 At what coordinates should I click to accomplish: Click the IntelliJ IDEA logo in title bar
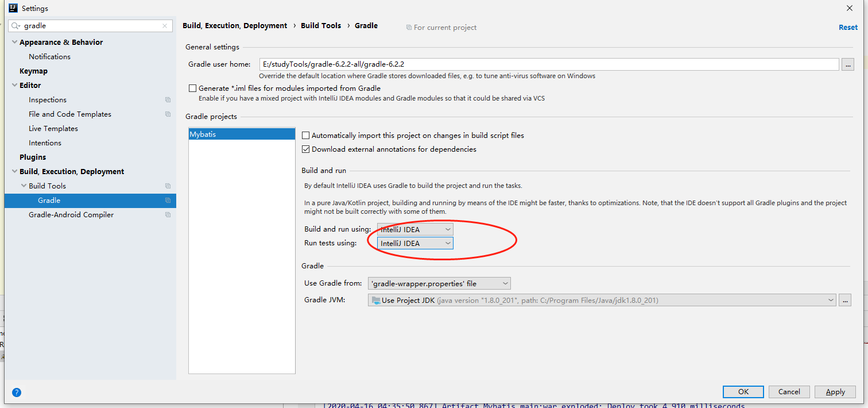(x=13, y=8)
